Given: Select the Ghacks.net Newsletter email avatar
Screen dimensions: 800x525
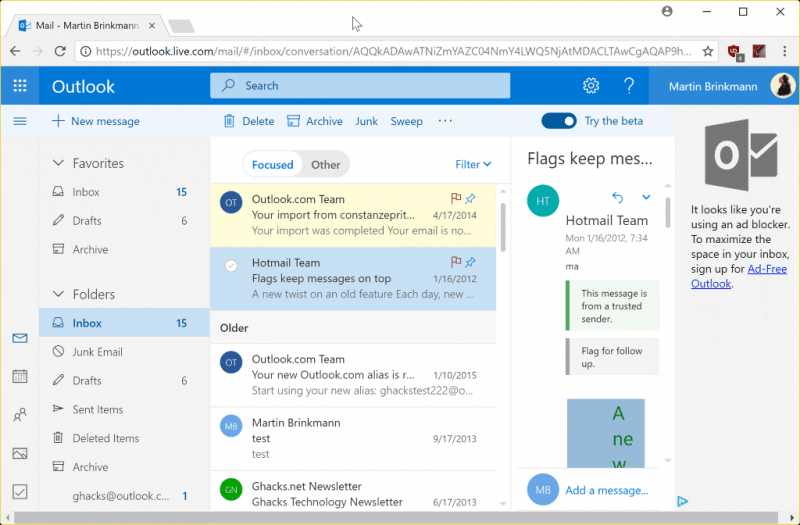Looking at the screenshot, I should (x=231, y=490).
